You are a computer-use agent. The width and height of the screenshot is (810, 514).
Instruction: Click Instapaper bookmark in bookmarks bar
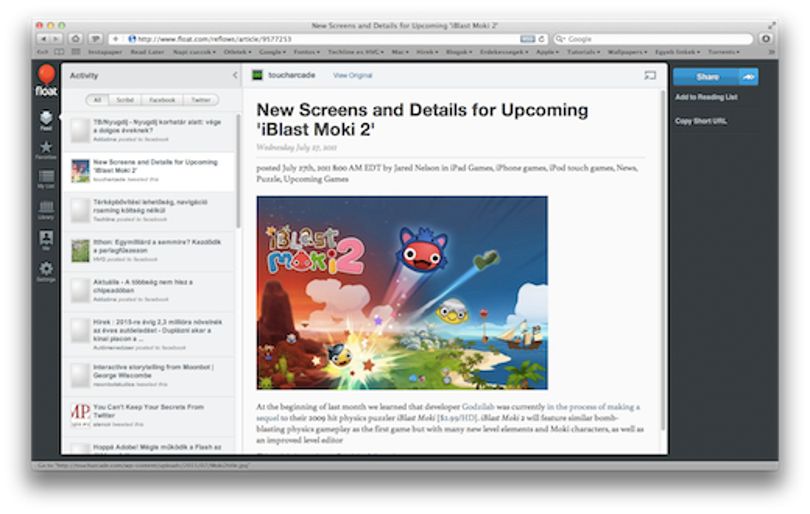pyautogui.click(x=105, y=52)
